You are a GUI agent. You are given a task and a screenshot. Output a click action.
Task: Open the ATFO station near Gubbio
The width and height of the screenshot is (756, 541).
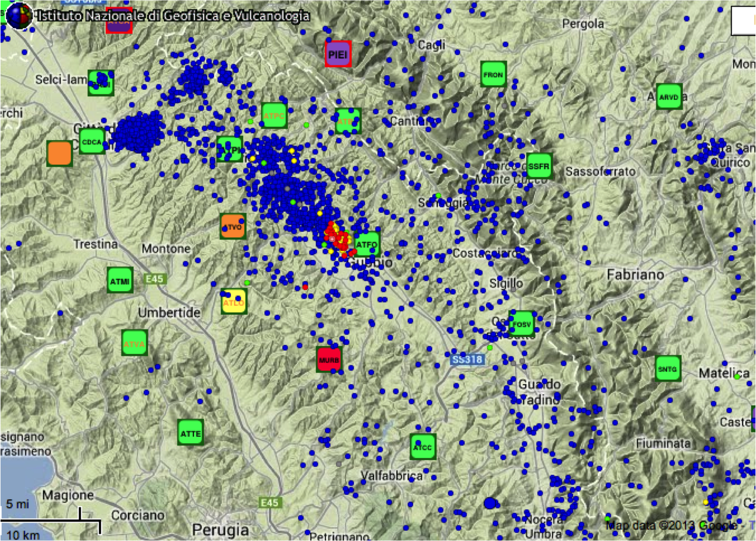tap(367, 244)
